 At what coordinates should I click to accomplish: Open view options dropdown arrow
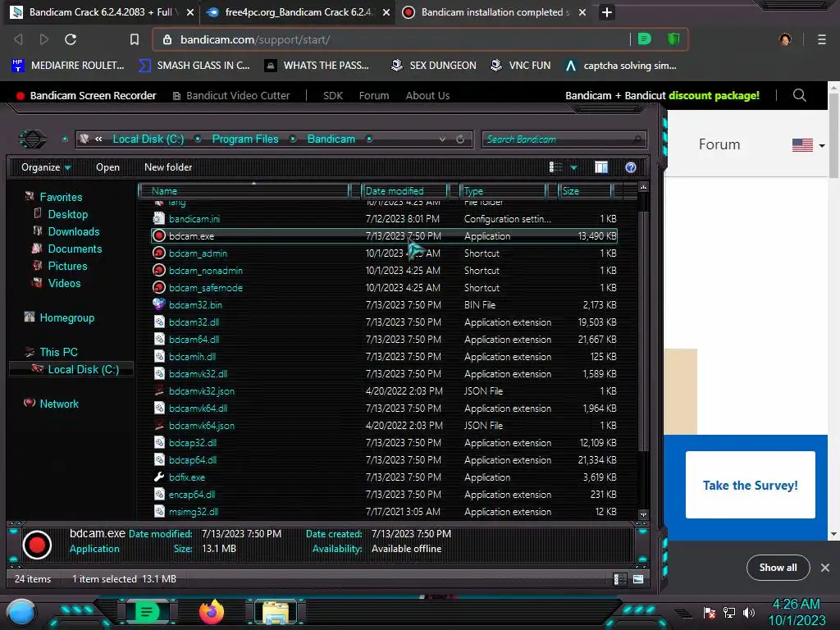tap(573, 167)
